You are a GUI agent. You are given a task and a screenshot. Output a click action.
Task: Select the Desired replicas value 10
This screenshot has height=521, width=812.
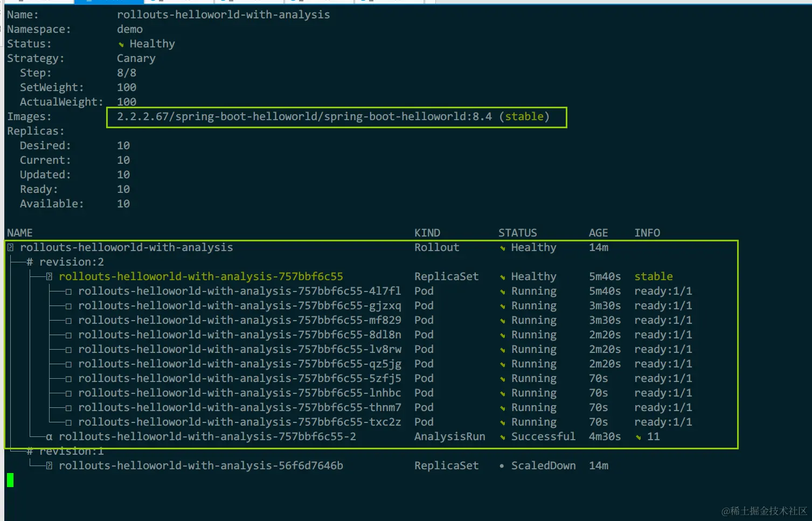(x=123, y=145)
